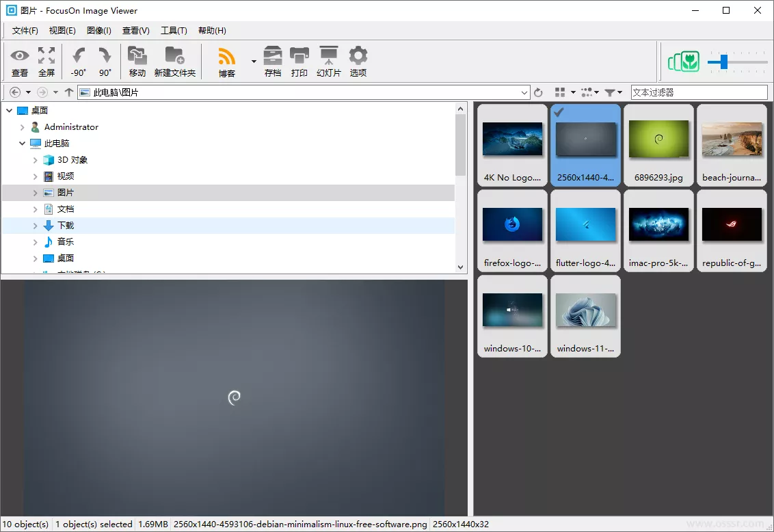The height and width of the screenshot is (532, 774).
Task: Open back history dropdown arrow
Action: tap(28, 92)
